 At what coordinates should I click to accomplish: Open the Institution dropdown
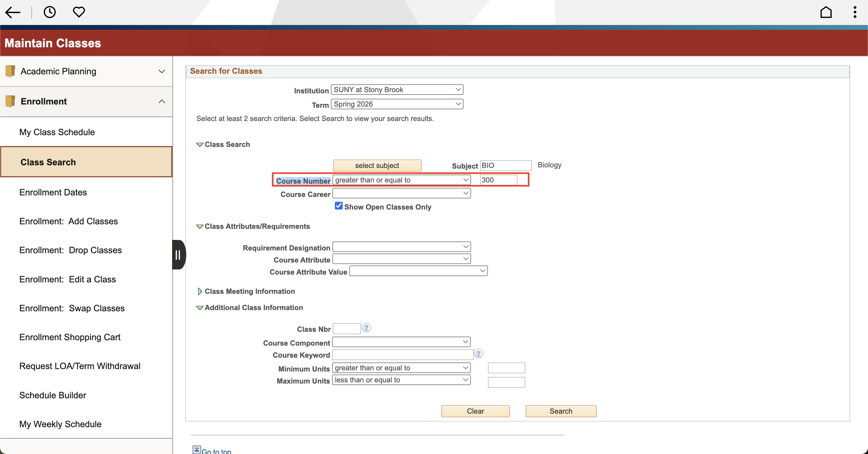pos(397,89)
